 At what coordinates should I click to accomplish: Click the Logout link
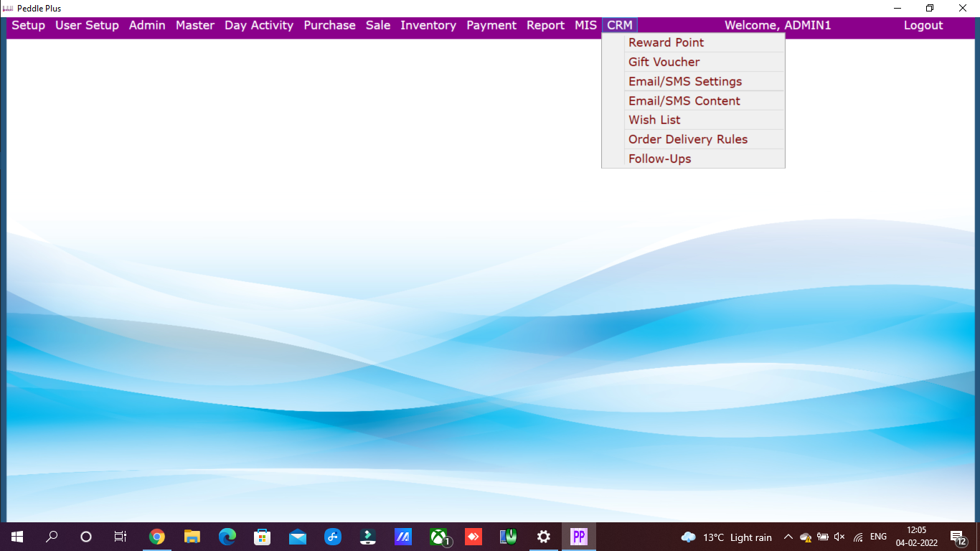coord(923,25)
